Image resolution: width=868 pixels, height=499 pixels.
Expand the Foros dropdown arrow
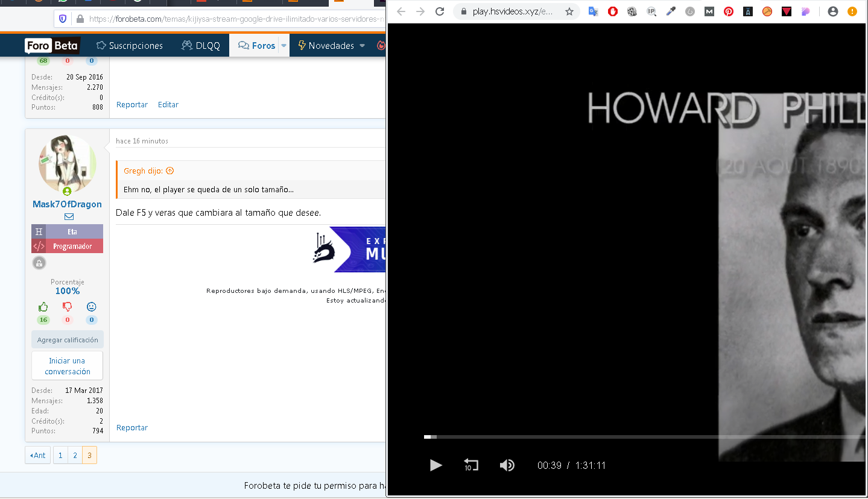pyautogui.click(x=284, y=46)
